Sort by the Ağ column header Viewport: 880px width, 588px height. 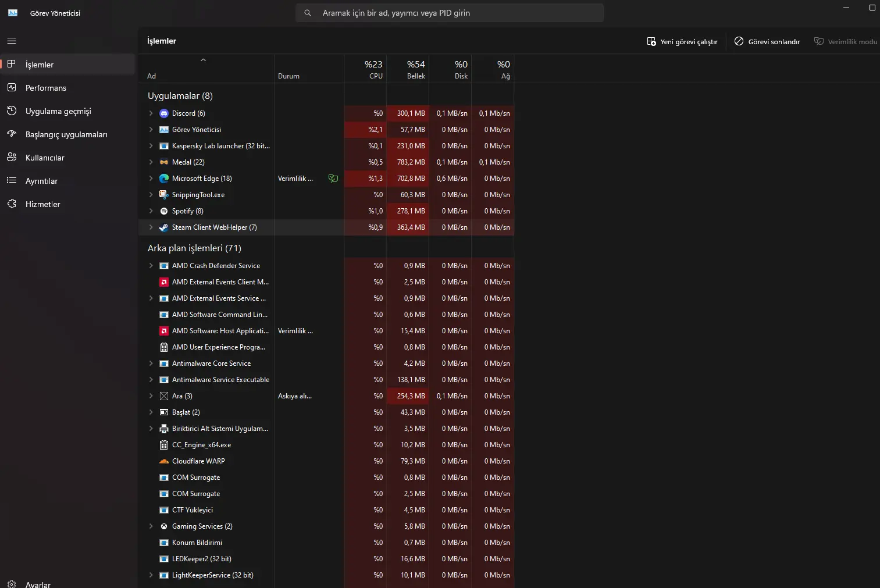click(x=493, y=69)
